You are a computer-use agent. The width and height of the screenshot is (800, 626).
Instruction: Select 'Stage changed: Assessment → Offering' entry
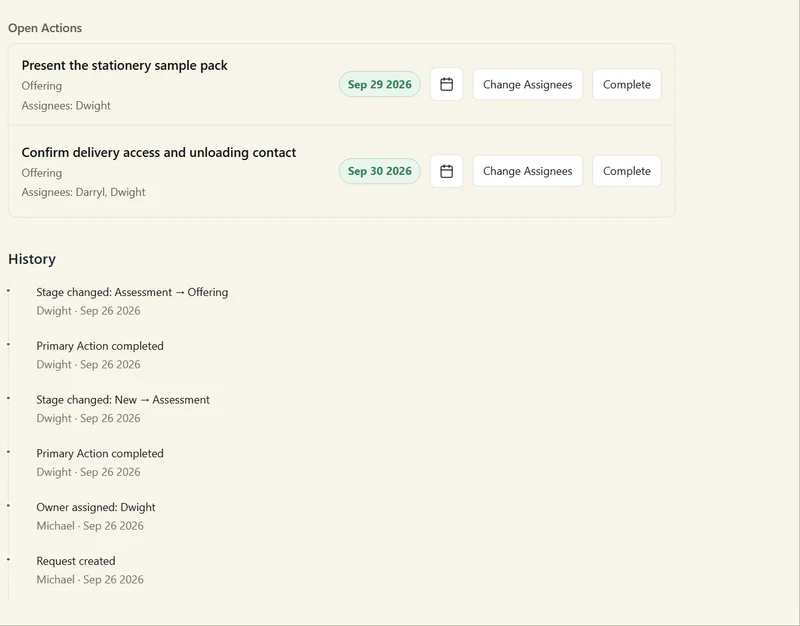pos(132,292)
